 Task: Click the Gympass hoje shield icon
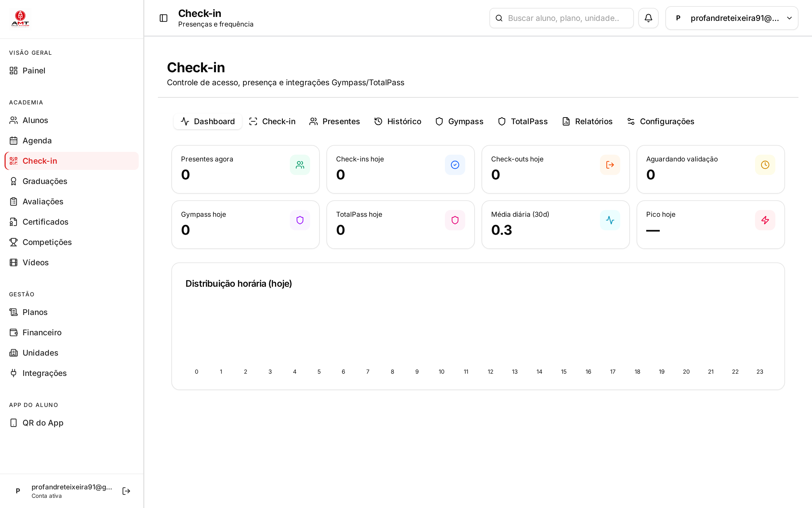(x=300, y=220)
